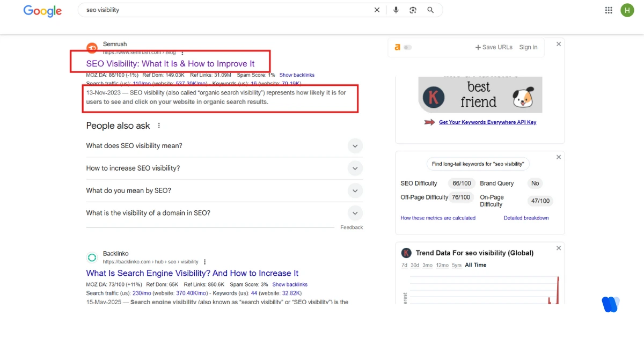This screenshot has width=644, height=338.
Task: Open the three-dot menu on the Backlinko result
Action: (204, 261)
